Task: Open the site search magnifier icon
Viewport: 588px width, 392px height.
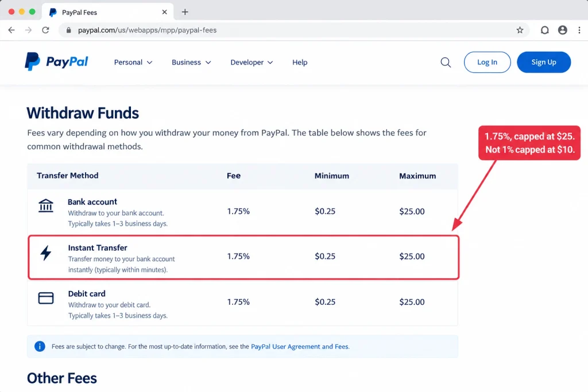Action: [x=446, y=62]
